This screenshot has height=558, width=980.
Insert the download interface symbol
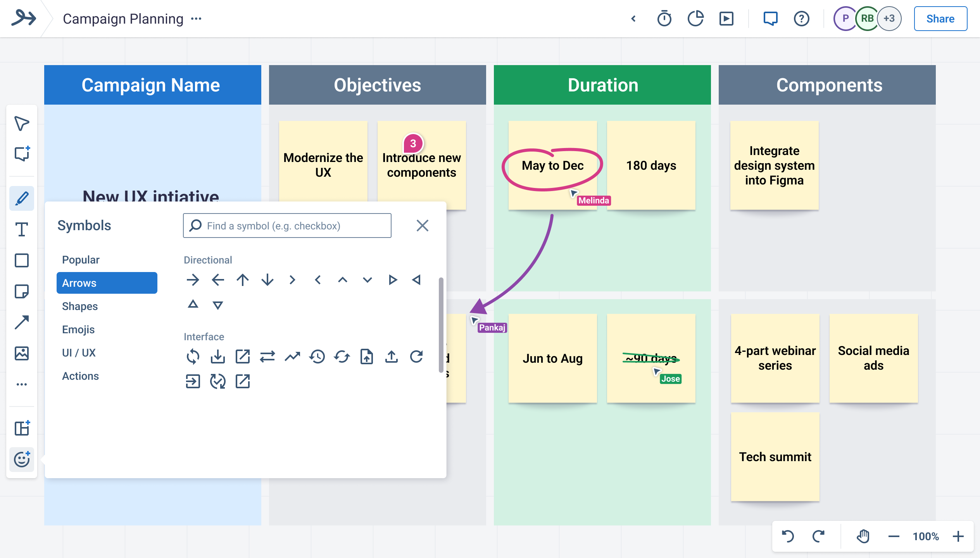[217, 356]
